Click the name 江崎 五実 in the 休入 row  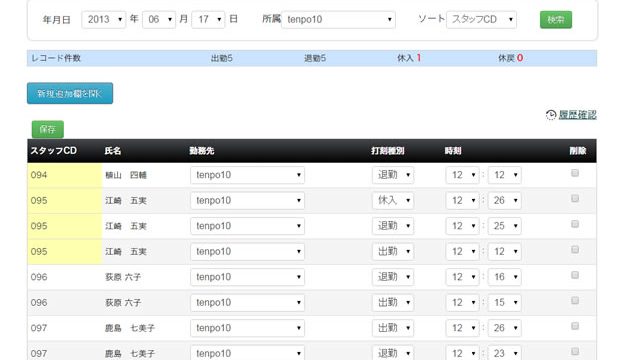click(x=126, y=200)
